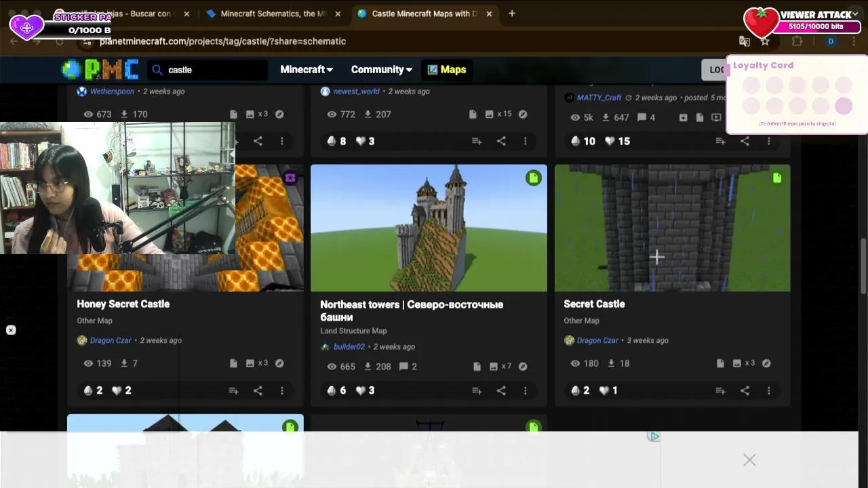This screenshot has width=868, height=488.
Task: Add Secret Castle to collection
Action: 720,390
